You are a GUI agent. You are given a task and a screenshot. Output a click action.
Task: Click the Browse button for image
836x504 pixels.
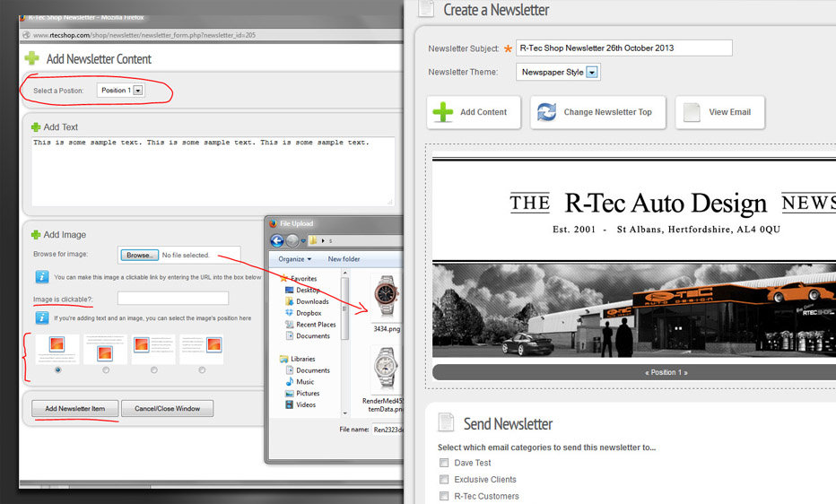pos(139,256)
